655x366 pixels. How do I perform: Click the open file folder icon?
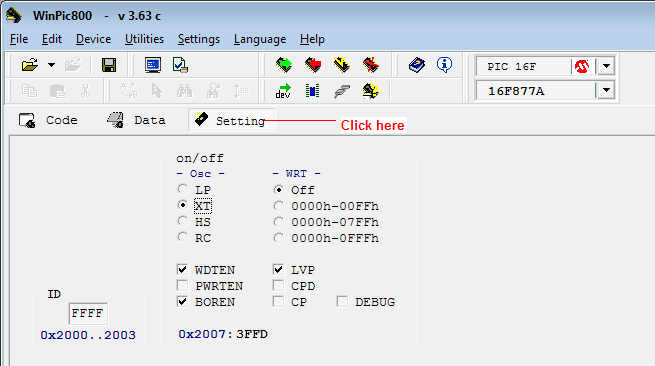pos(30,65)
